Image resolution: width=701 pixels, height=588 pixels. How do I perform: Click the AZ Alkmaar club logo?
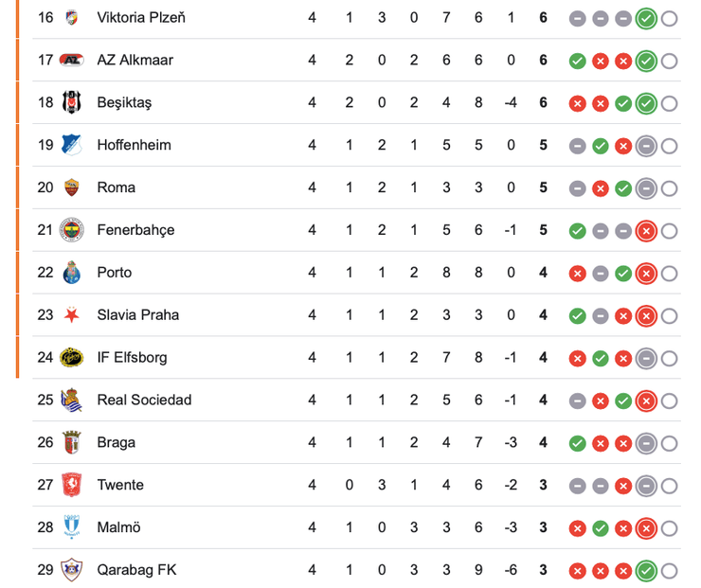[71, 61]
